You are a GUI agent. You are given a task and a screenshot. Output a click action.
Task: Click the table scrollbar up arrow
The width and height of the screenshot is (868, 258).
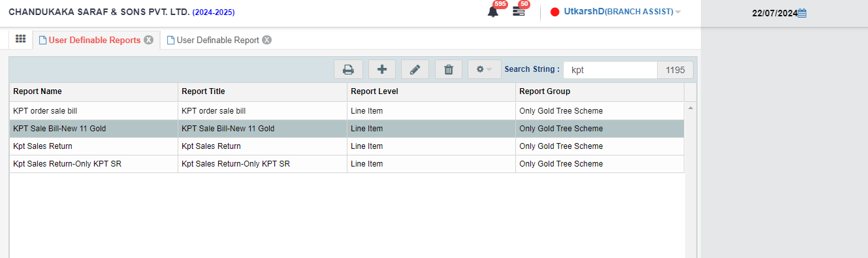(x=690, y=108)
